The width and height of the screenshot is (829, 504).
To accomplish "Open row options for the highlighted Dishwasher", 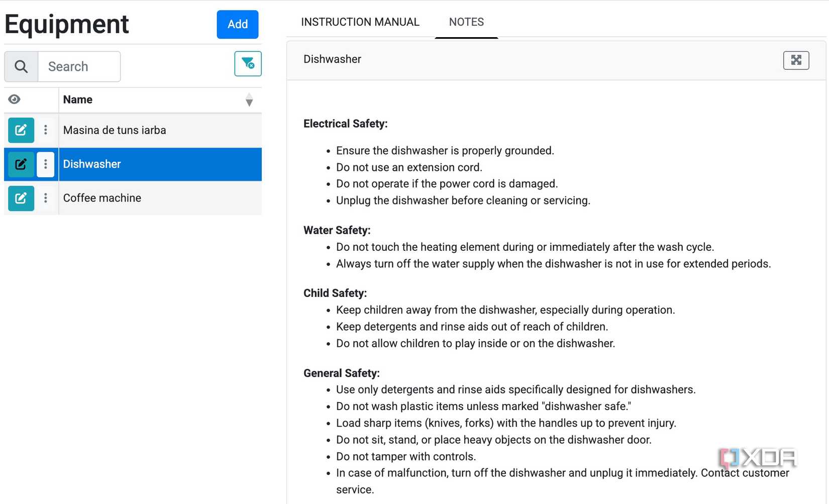I will coord(46,164).
